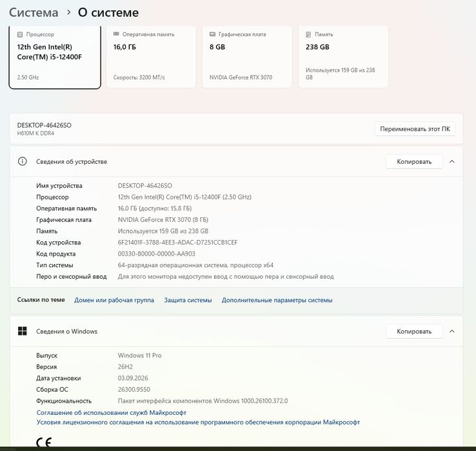This screenshot has width=476, height=451.
Task: Copy device info with Копировать button
Action: tap(414, 161)
